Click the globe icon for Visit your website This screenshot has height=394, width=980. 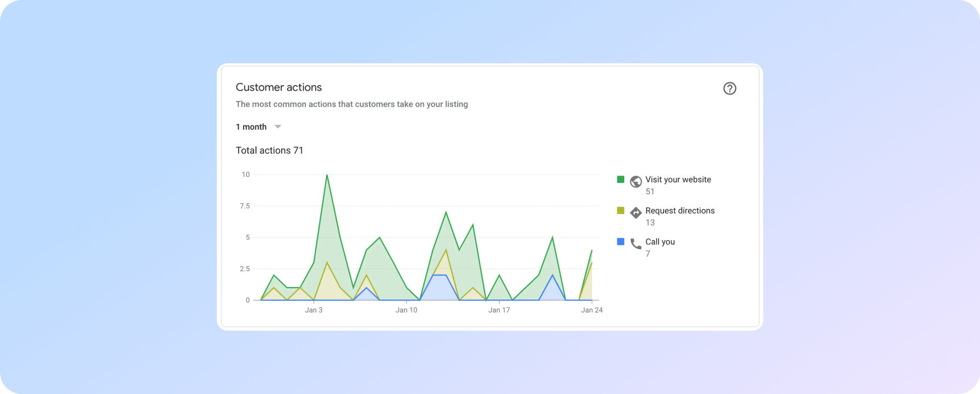(x=635, y=182)
